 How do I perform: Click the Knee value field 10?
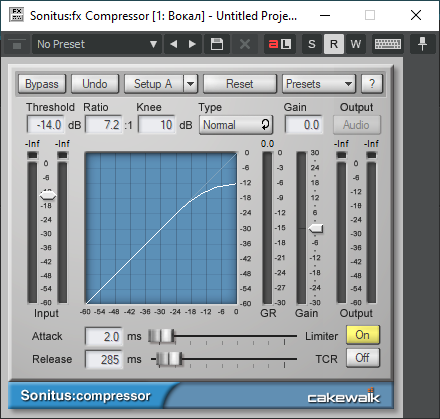coord(156,125)
